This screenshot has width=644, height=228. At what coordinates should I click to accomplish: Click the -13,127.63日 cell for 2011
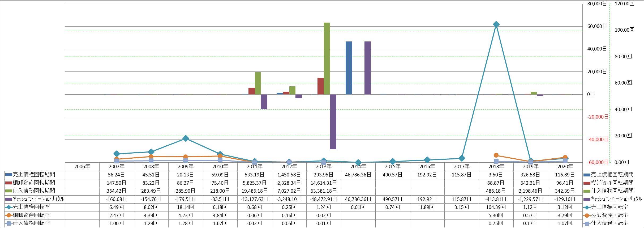click(255, 199)
